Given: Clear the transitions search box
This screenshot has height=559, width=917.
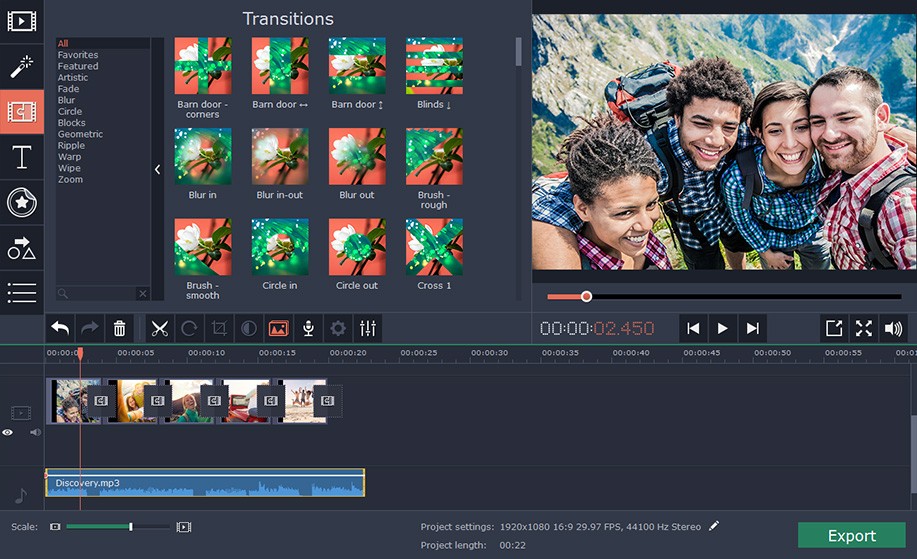Looking at the screenshot, I should pos(143,294).
